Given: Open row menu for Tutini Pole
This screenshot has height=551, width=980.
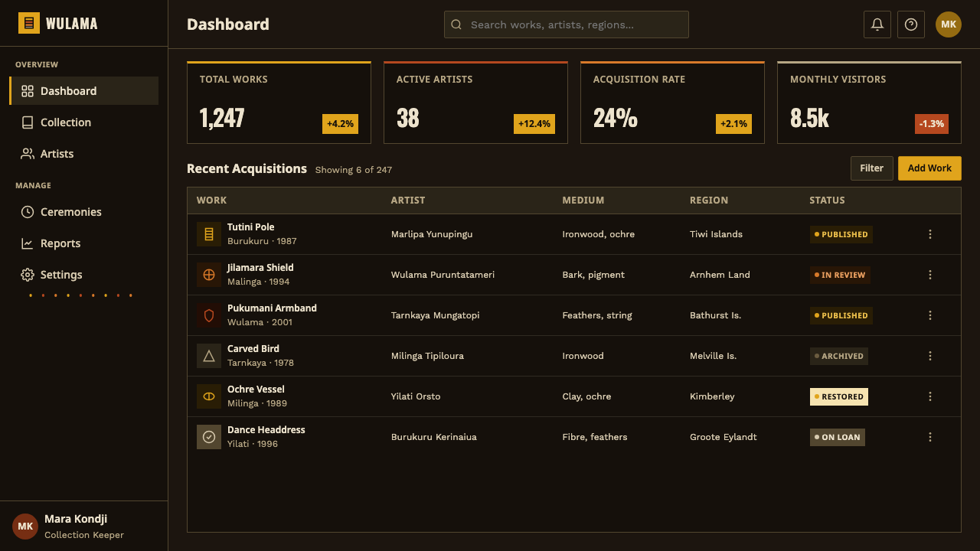Looking at the screenshot, I should tap(930, 234).
